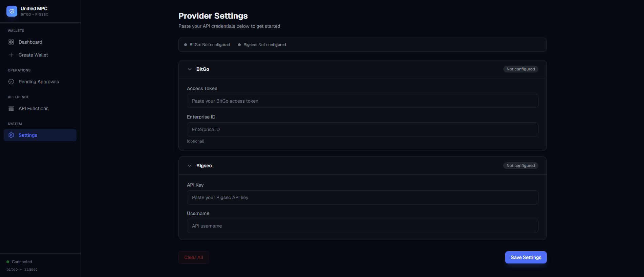Click the BitGo section title
This screenshot has width=644, height=277.
coord(203,69)
